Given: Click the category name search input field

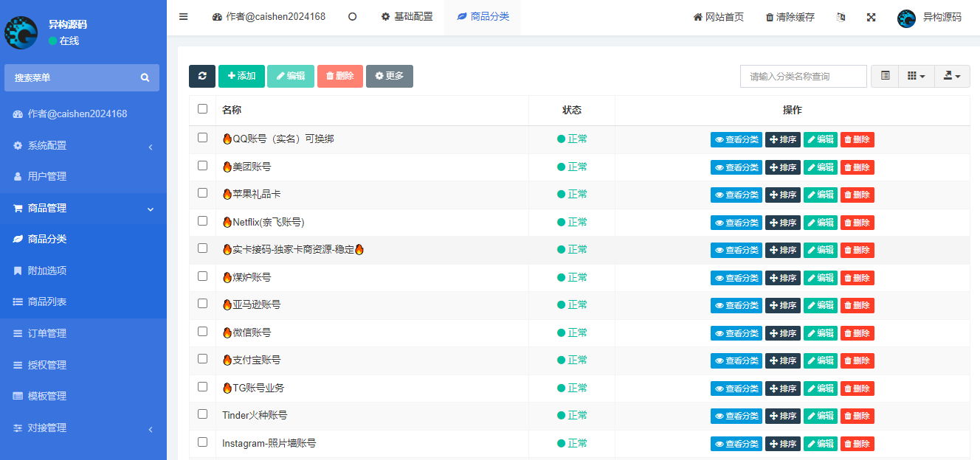Looking at the screenshot, I should [802, 76].
